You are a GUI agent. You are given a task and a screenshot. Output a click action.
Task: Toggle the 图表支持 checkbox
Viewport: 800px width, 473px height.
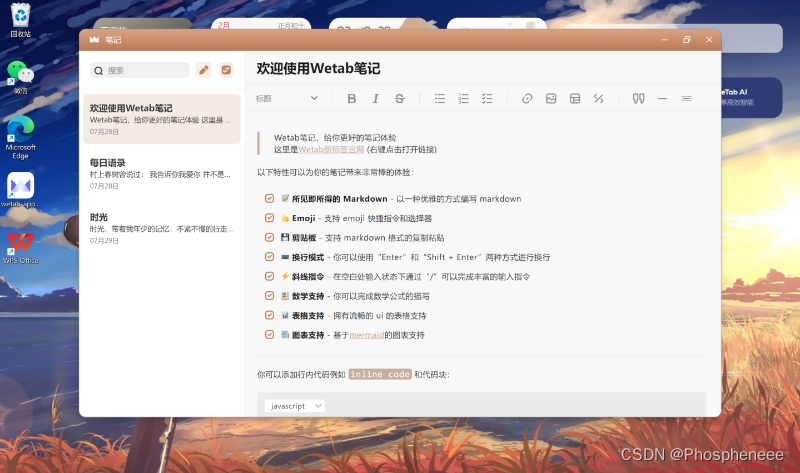coord(269,335)
